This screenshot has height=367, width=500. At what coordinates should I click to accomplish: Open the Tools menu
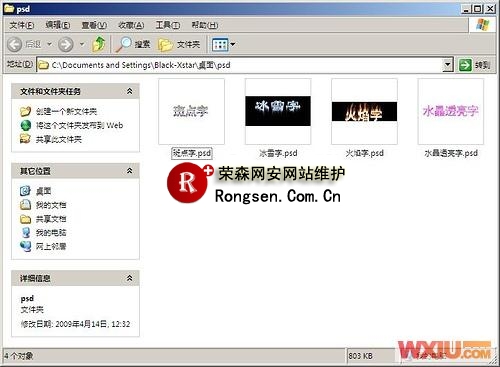pyautogui.click(x=168, y=25)
